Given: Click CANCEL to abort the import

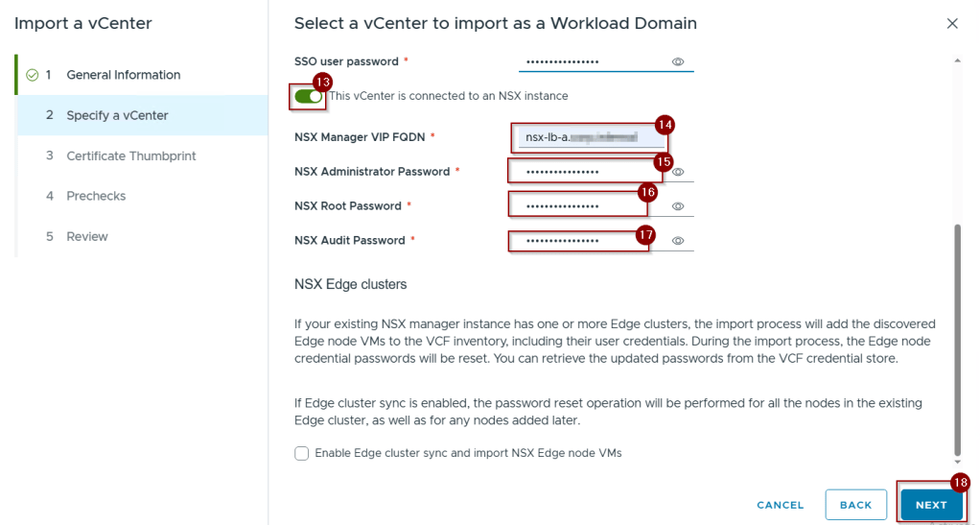Looking at the screenshot, I should click(x=780, y=505).
